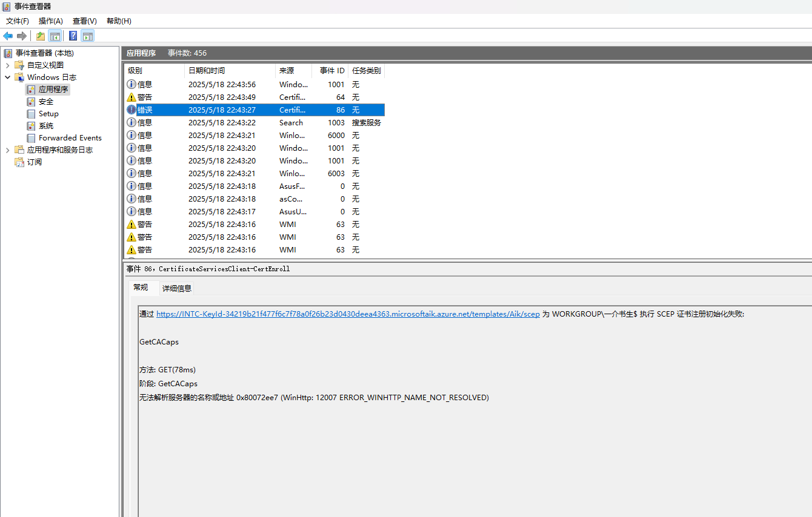
Task: Click the Back arrow toolbar icon
Action: click(8, 36)
